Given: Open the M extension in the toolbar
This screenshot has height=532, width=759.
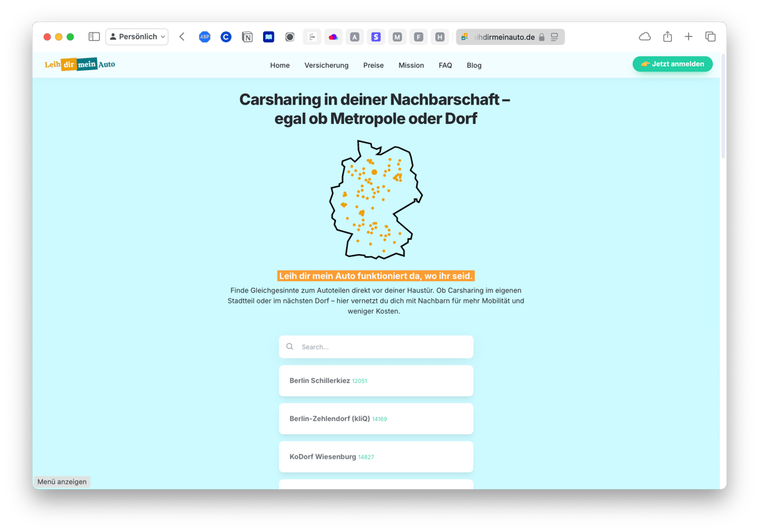Looking at the screenshot, I should 397,37.
